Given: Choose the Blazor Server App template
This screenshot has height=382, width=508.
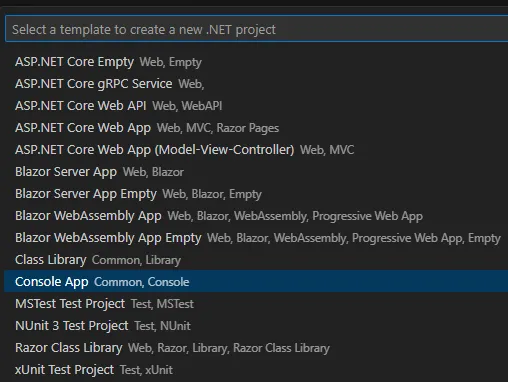Looking at the screenshot, I should click(x=256, y=172).
